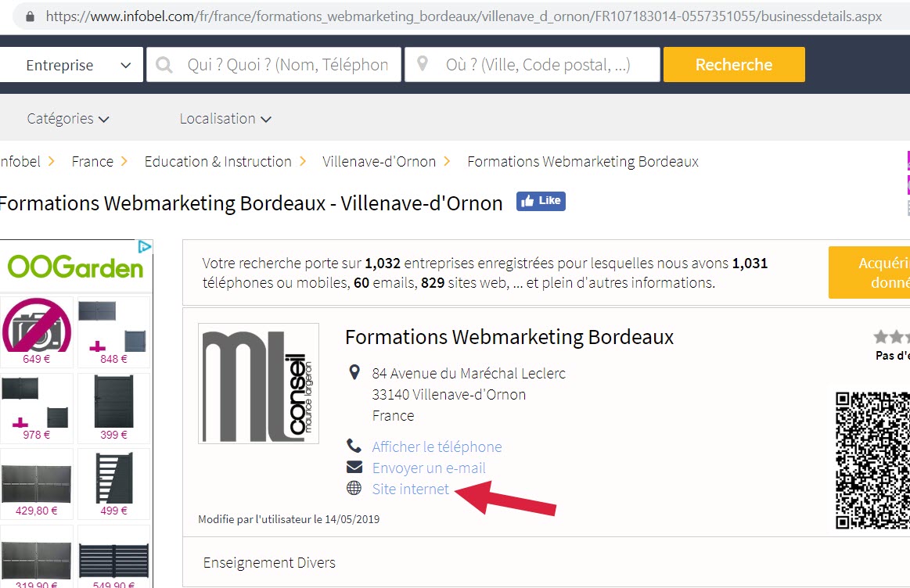The height and width of the screenshot is (588, 910).
Task: Click the QR code image
Action: click(872, 461)
